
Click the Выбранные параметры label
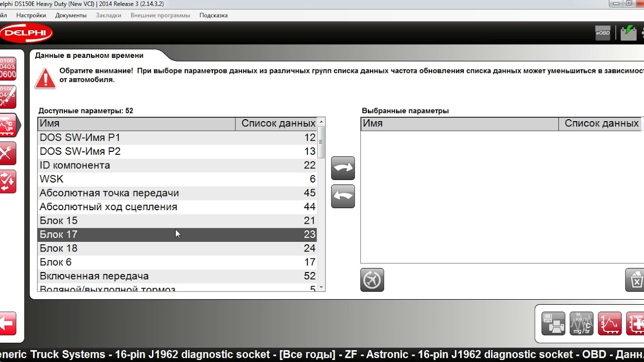coord(406,111)
